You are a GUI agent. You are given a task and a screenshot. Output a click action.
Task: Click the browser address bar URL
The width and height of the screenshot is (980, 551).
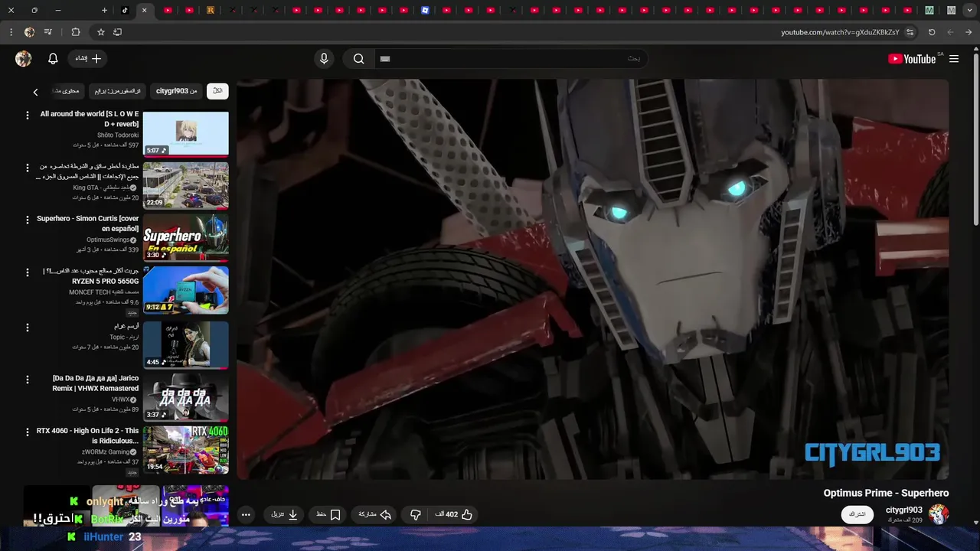[840, 32]
